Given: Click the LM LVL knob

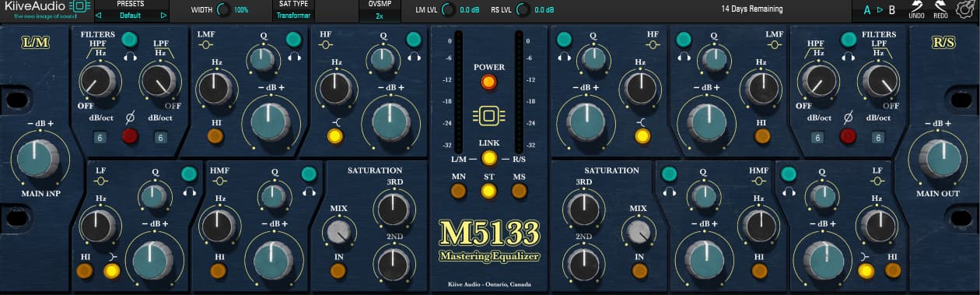Looking at the screenshot, I should click(x=449, y=10).
